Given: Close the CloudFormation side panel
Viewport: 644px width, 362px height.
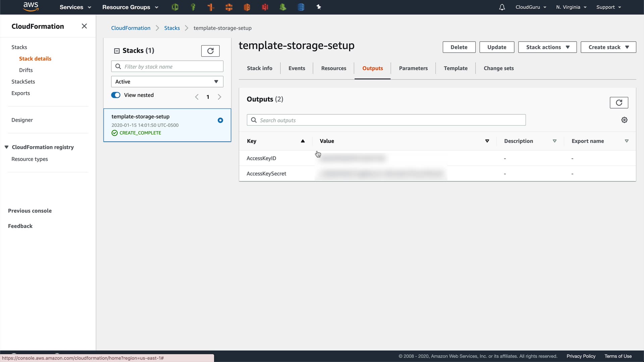Looking at the screenshot, I should (x=84, y=26).
